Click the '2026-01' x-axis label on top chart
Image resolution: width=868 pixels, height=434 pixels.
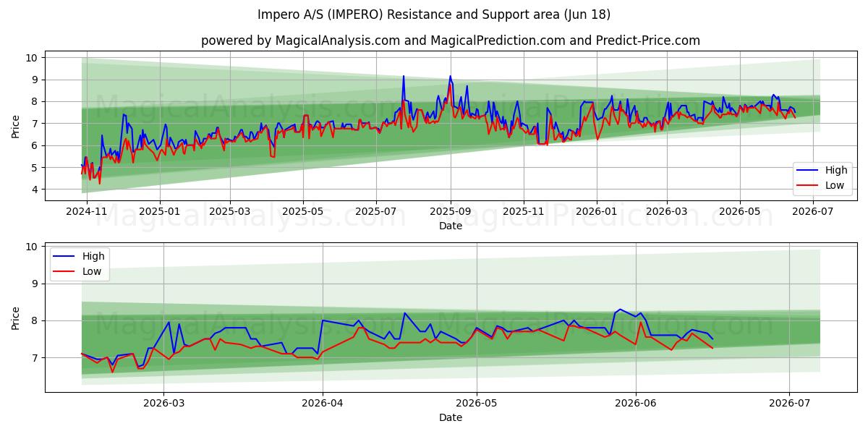click(x=596, y=213)
